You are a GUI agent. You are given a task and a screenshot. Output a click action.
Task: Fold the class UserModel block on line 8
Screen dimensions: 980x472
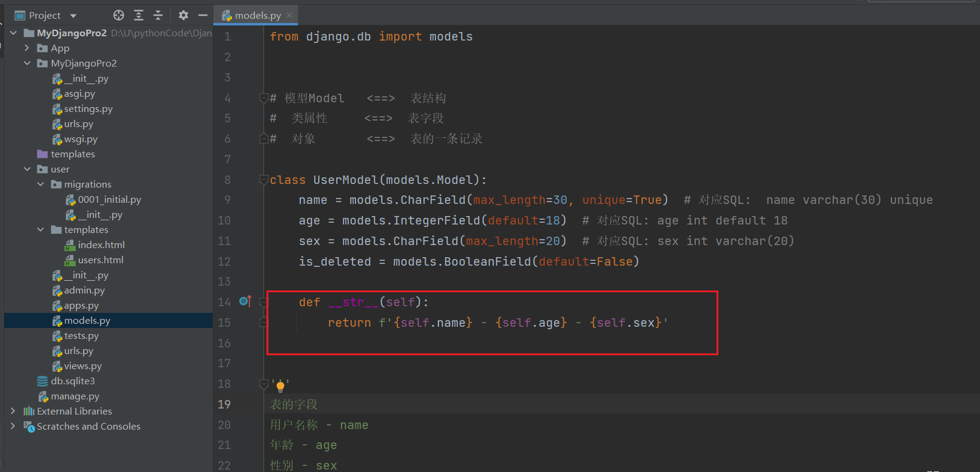pyautogui.click(x=263, y=180)
